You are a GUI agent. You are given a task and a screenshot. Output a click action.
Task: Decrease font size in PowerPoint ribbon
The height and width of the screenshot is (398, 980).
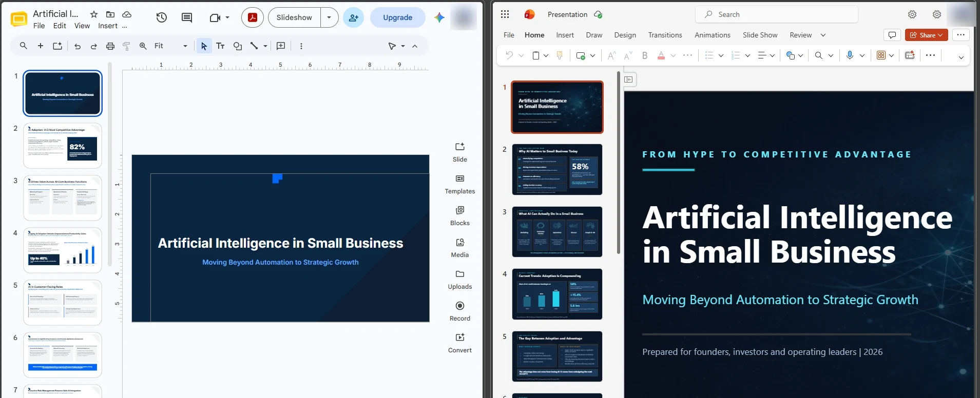click(x=628, y=55)
